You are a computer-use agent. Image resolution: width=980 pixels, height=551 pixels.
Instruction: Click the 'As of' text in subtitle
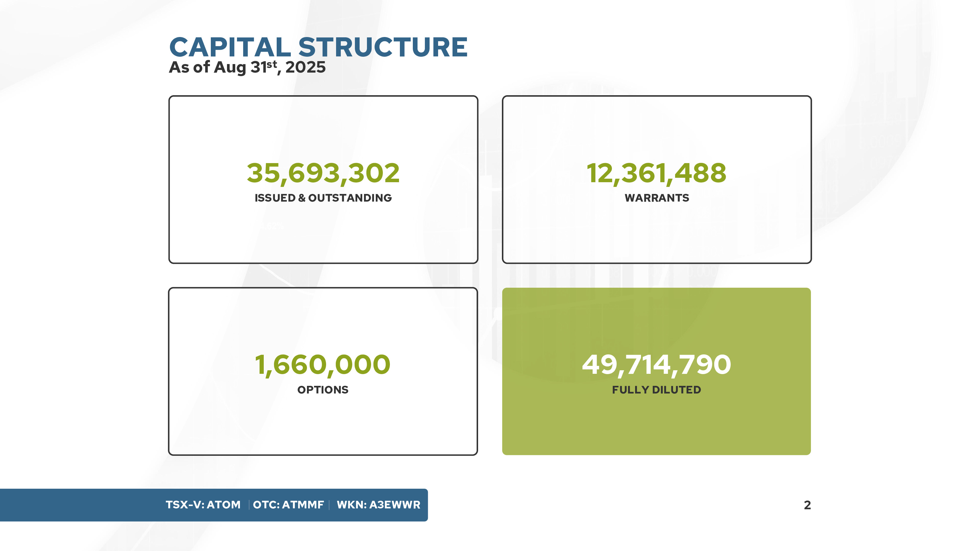point(189,67)
